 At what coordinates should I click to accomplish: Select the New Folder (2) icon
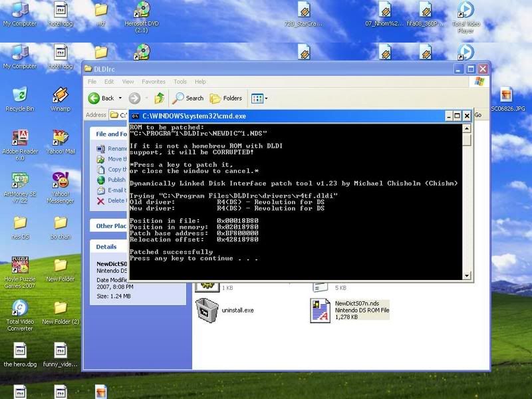pos(61,313)
